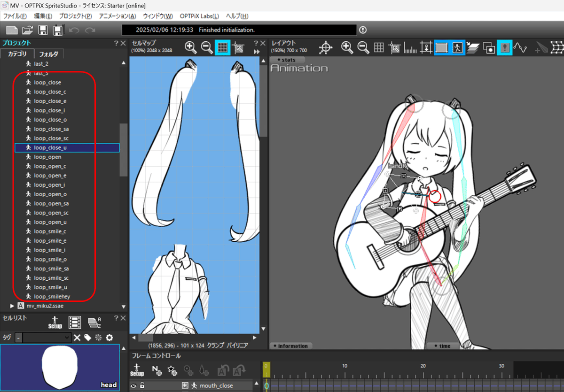Open the ヘルプ menu
The height and width of the screenshot is (392, 564).
coord(237,16)
